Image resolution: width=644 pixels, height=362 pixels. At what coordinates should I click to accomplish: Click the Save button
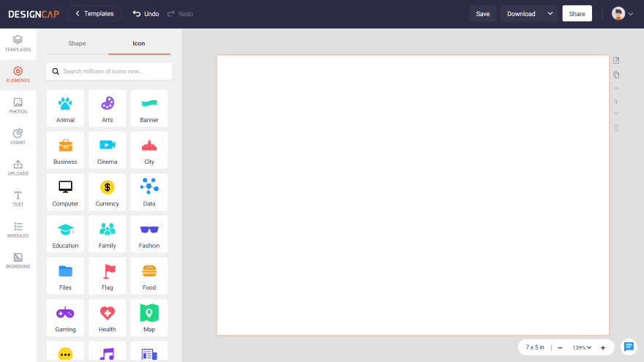point(482,14)
